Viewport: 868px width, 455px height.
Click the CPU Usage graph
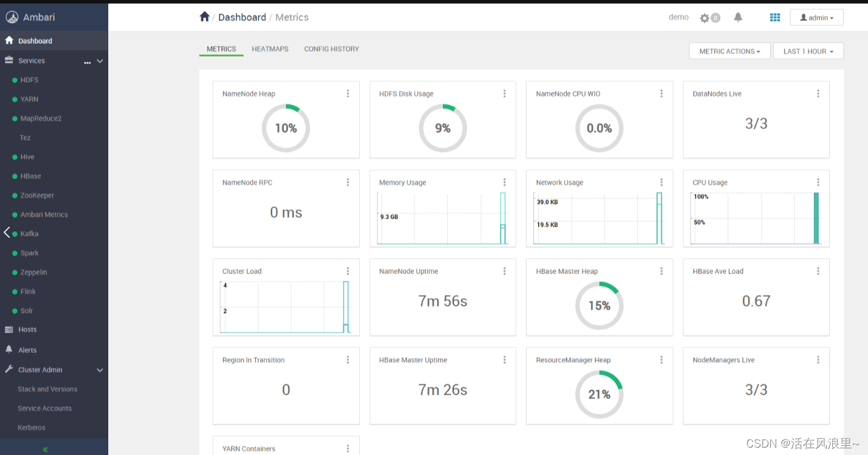tap(756, 218)
